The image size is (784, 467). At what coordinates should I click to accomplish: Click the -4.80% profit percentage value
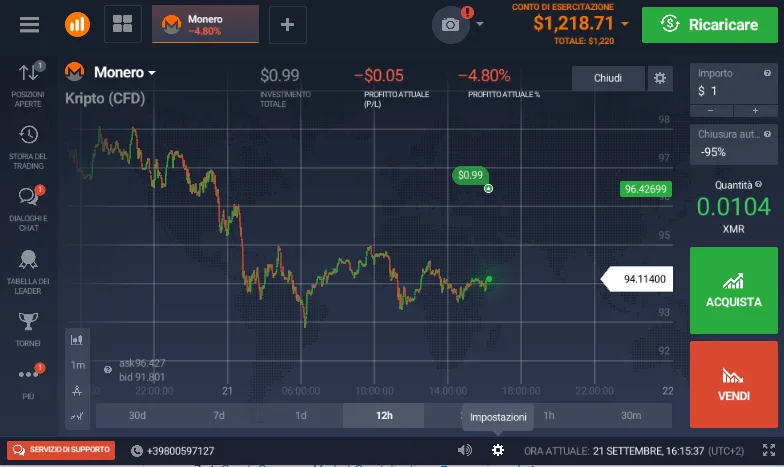coord(484,76)
